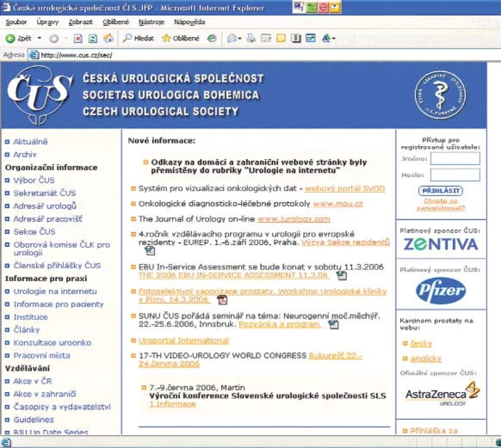Click the encoding letter A toolbar icon
Viewport: 501px width, 448px height.
326,38
